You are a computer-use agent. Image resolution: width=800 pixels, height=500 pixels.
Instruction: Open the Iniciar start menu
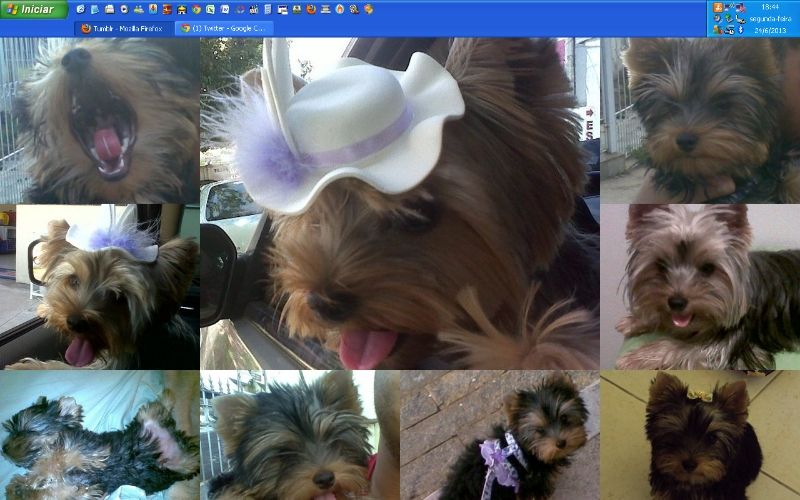34,9
